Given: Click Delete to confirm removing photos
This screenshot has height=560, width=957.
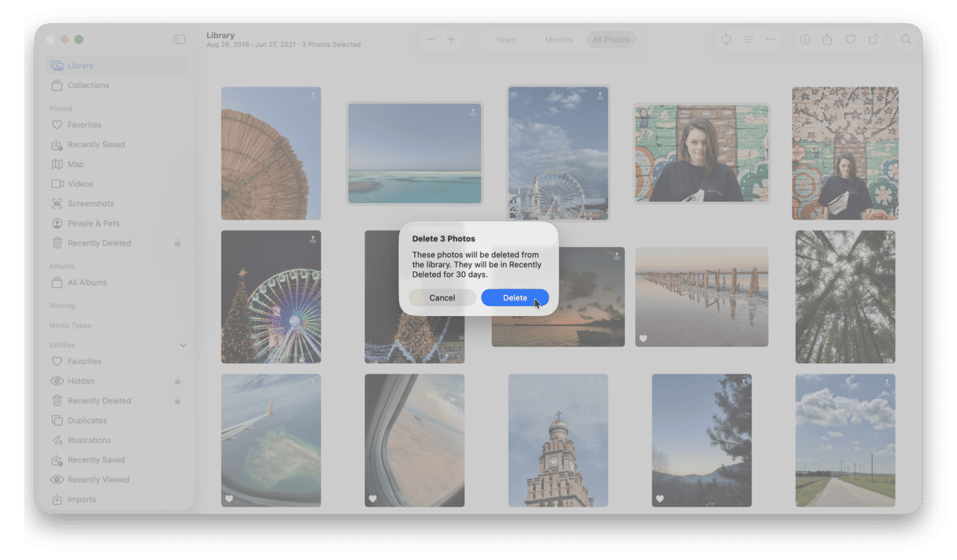Looking at the screenshot, I should coord(515,297).
